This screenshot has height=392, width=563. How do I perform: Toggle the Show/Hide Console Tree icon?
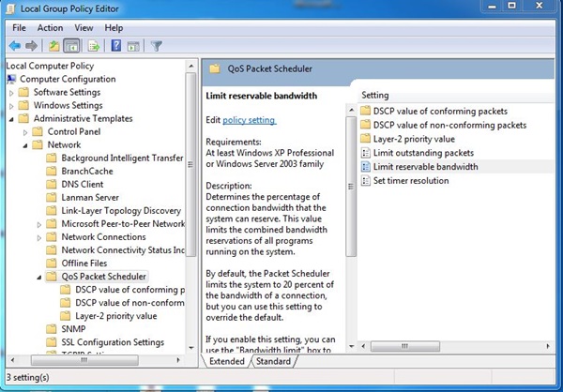[x=71, y=45]
